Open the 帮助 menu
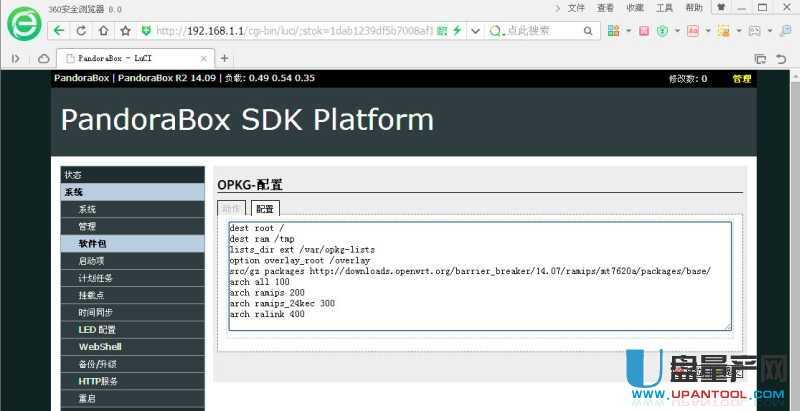 click(694, 8)
